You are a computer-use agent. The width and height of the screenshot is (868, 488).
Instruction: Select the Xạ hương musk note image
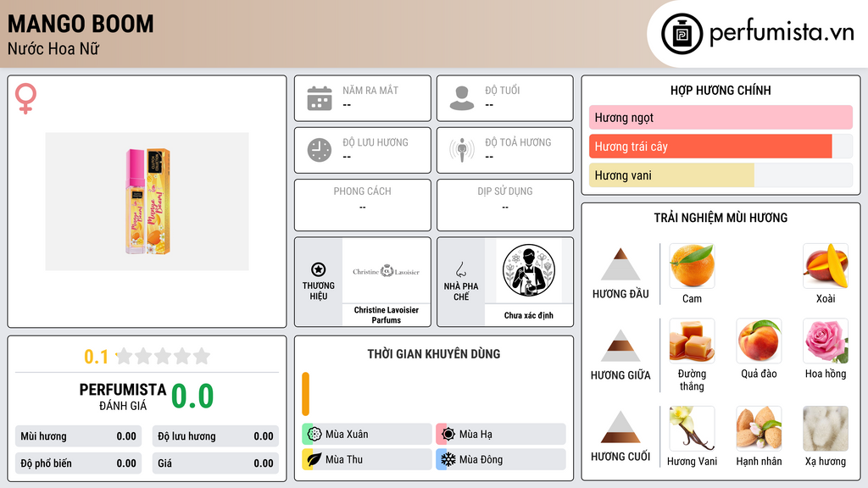click(x=826, y=428)
